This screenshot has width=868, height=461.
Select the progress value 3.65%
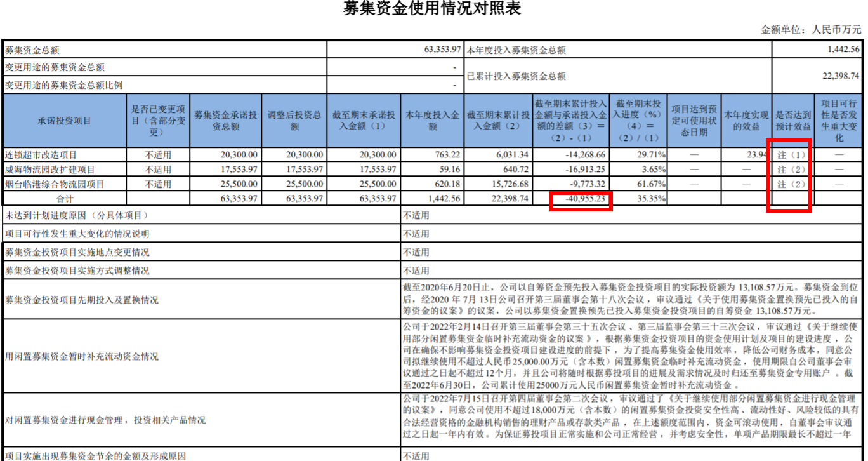[655, 170]
